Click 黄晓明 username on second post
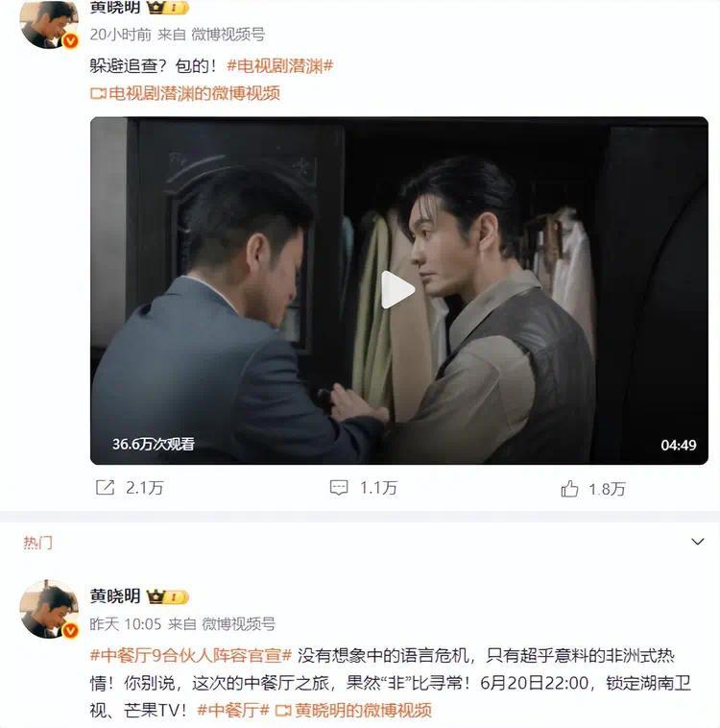This screenshot has height=728, width=720. click(x=115, y=596)
